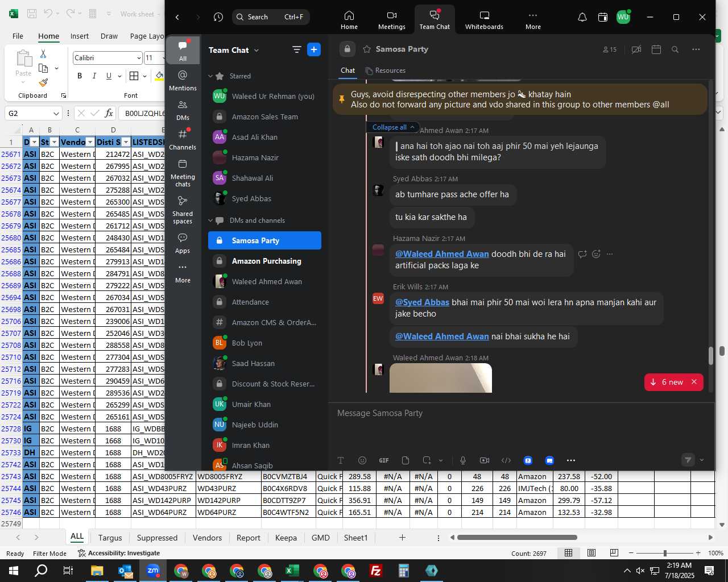Open Amazon Purchasing channel

pos(264,261)
